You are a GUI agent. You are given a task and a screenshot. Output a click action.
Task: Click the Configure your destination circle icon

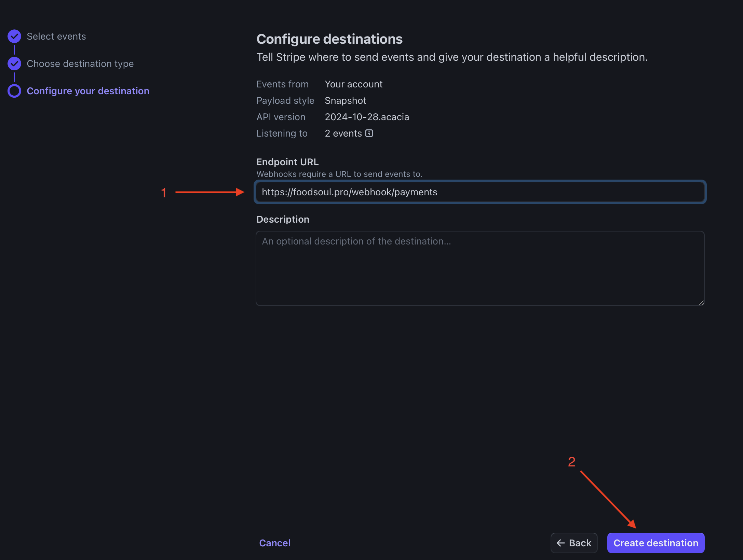tap(14, 91)
